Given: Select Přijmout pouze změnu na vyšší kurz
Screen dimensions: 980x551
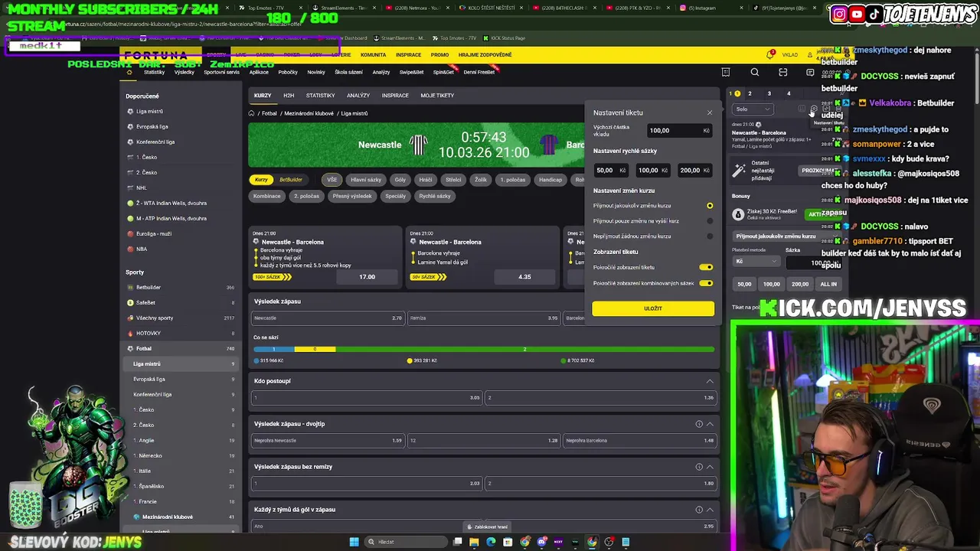Looking at the screenshot, I should click(710, 221).
